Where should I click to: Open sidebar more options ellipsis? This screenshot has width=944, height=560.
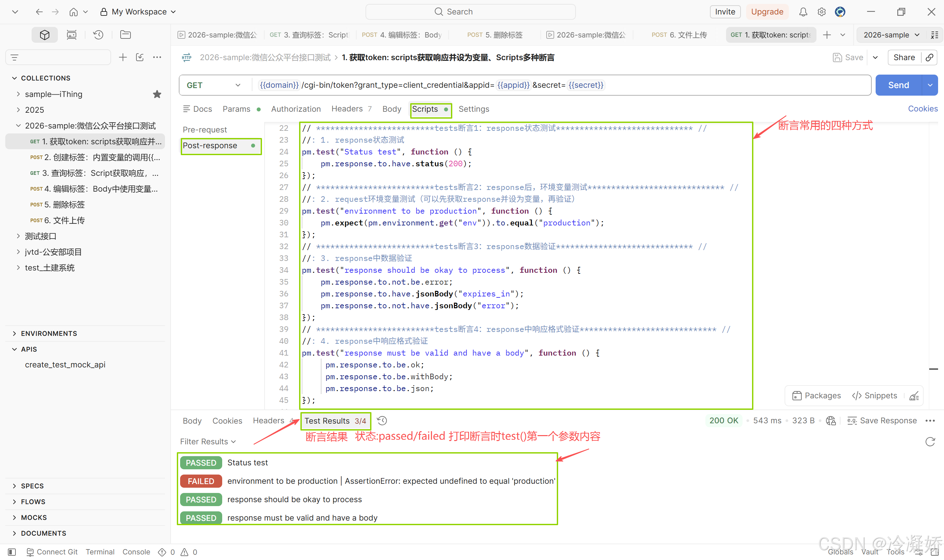[x=157, y=58]
